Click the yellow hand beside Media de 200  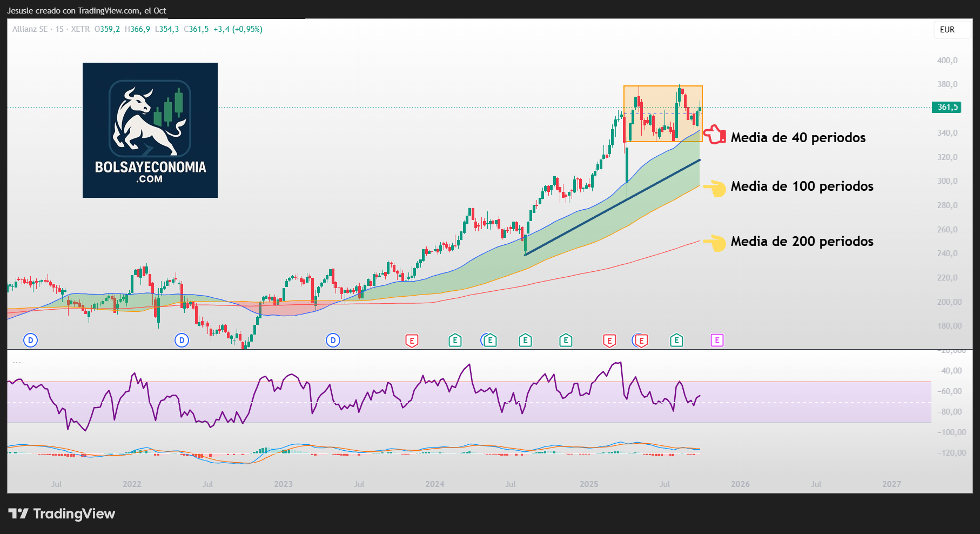[715, 243]
